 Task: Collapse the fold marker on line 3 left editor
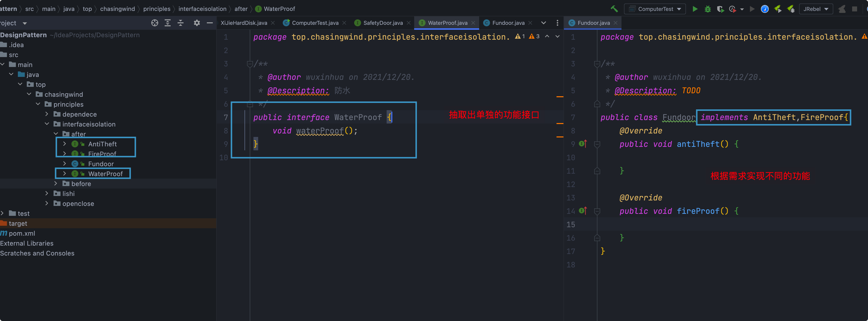pos(250,64)
